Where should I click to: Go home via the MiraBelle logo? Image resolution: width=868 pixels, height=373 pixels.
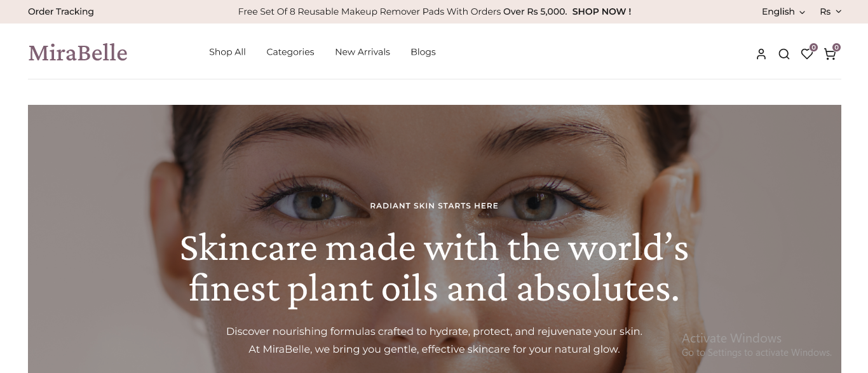[78, 52]
